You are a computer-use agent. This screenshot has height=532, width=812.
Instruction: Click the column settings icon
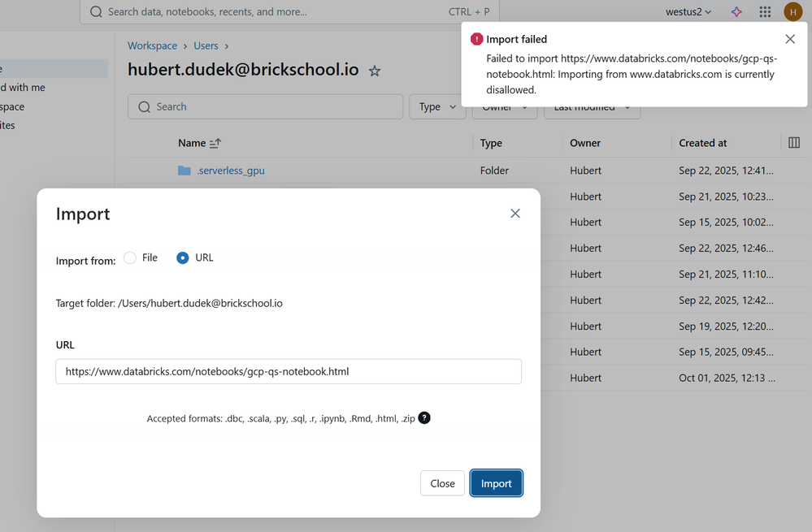click(x=794, y=143)
